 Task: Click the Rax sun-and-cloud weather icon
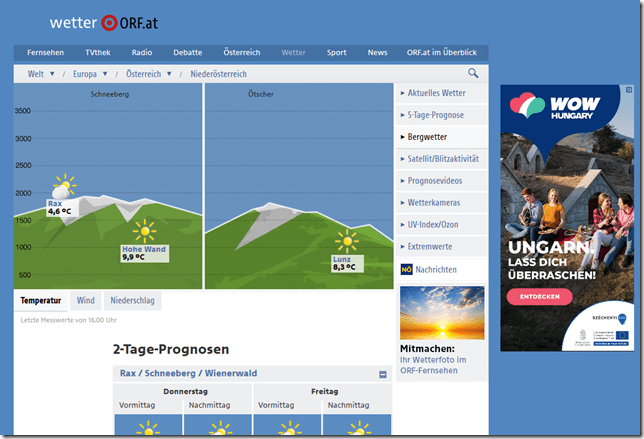click(x=63, y=186)
